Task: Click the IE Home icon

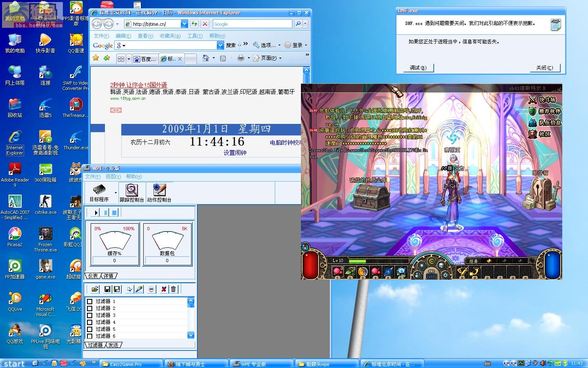Action: [x=206, y=58]
